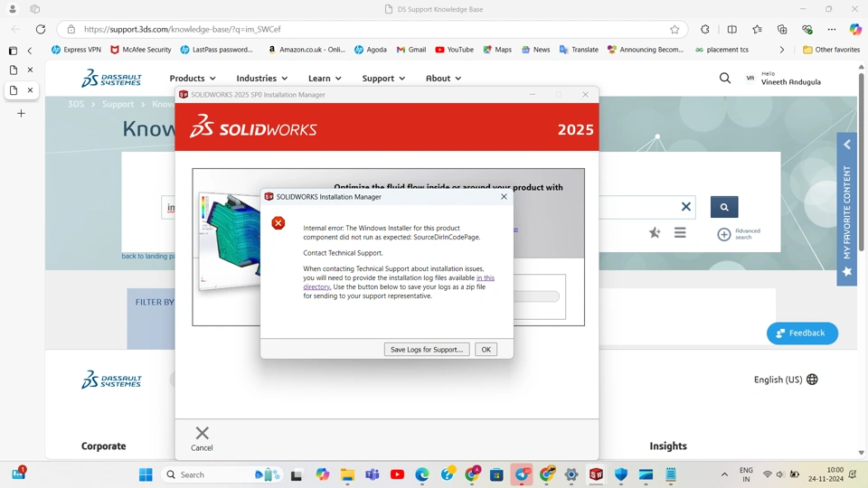This screenshot has width=868, height=488.
Task: Collapse the vertical tabs pane
Action: [x=30, y=51]
